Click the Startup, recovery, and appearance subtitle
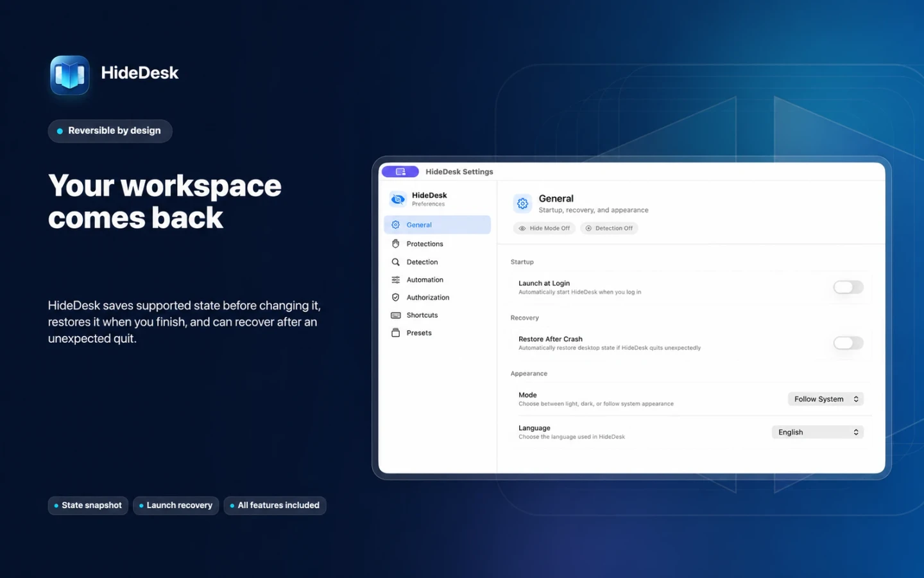 [x=594, y=210]
